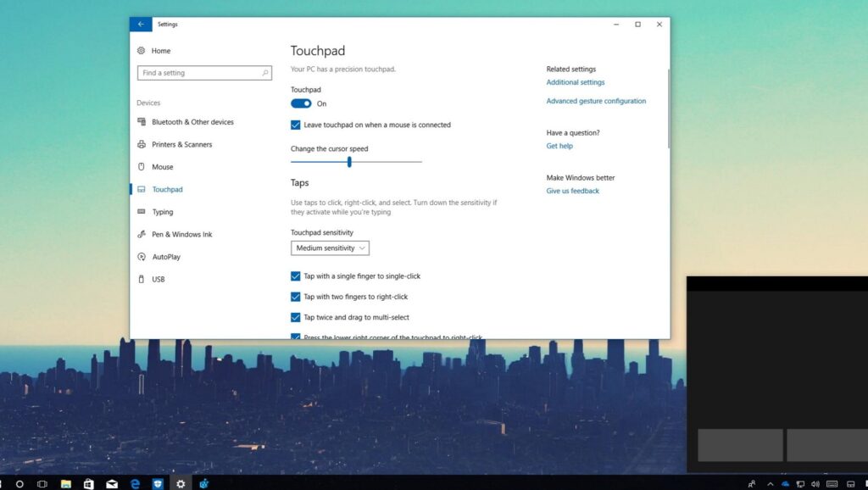The width and height of the screenshot is (868, 490).
Task: Open Bluetooth & Other devices settings
Action: (192, 122)
